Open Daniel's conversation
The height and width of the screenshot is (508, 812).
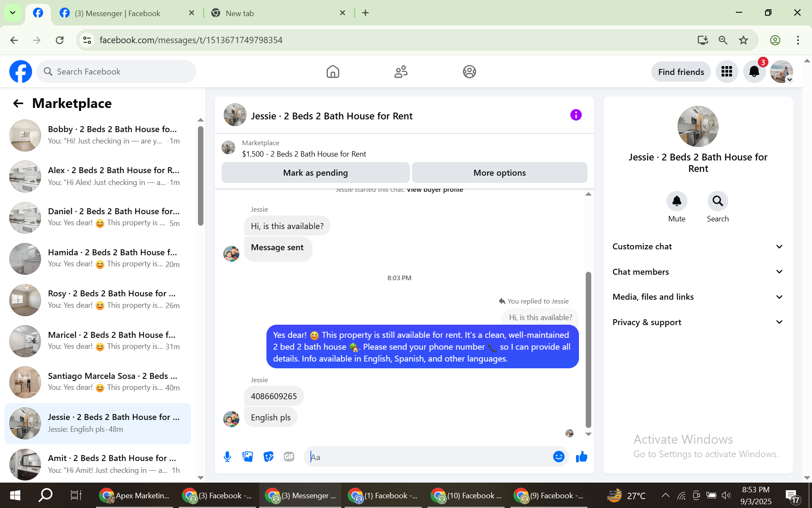click(98, 217)
